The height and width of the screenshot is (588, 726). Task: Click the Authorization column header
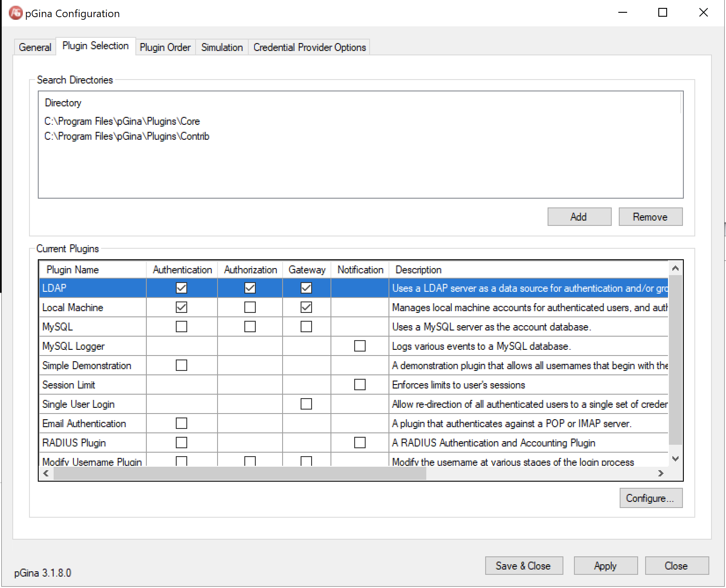[250, 269]
